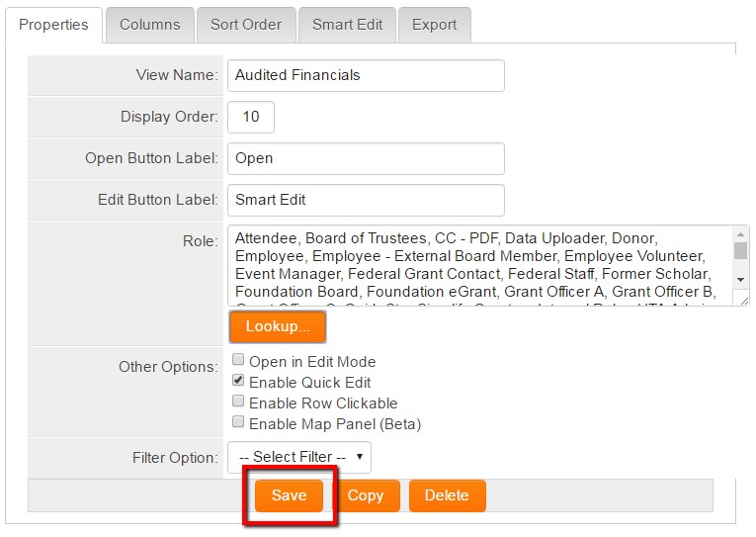Click into the Display Order field
The height and width of the screenshot is (537, 756).
coord(251,117)
